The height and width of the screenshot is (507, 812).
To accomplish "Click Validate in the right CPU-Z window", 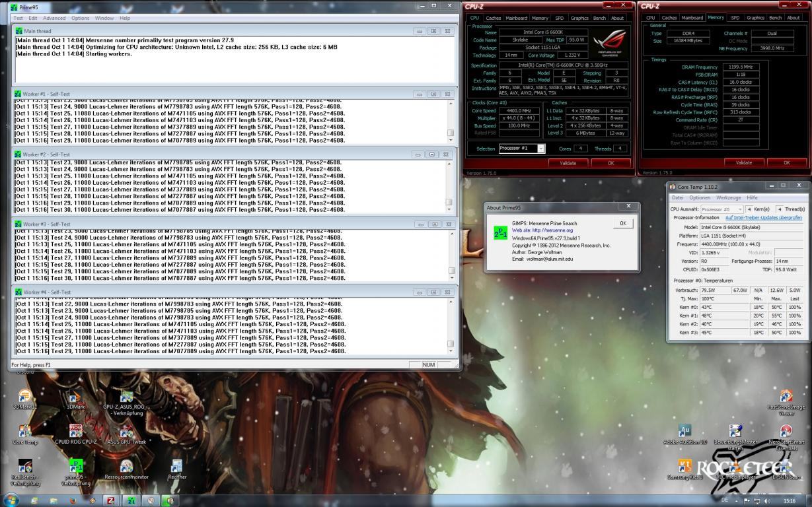I will pos(743,162).
